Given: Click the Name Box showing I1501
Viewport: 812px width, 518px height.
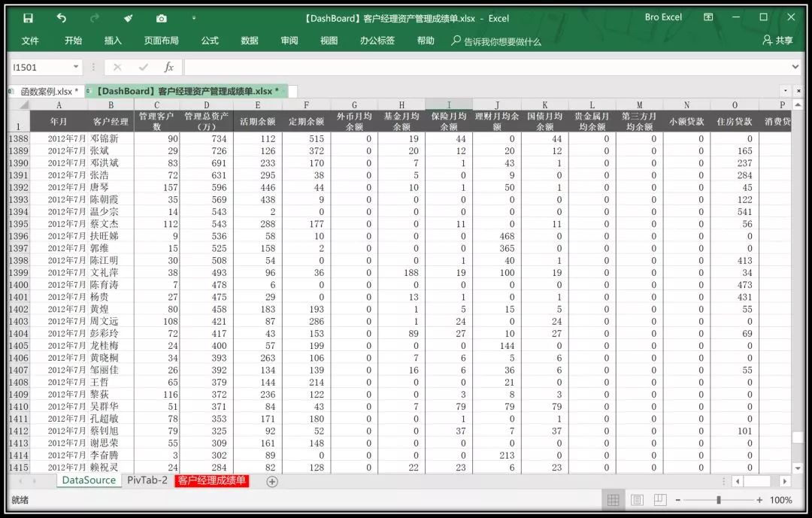Looking at the screenshot, I should pyautogui.click(x=41, y=68).
